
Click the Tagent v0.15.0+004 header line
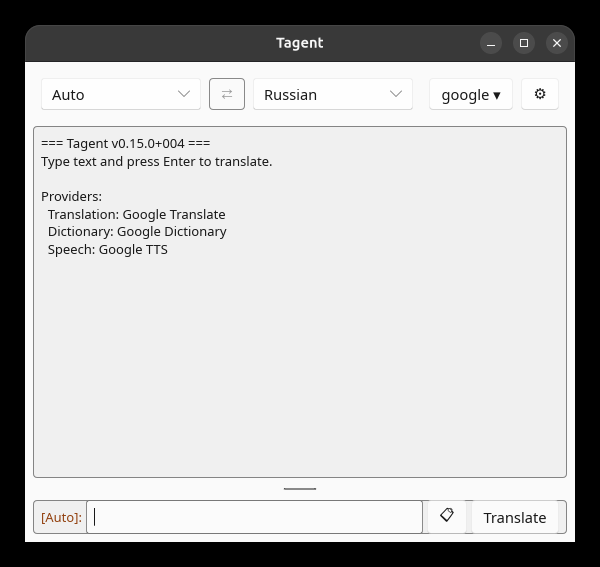(x=126, y=143)
